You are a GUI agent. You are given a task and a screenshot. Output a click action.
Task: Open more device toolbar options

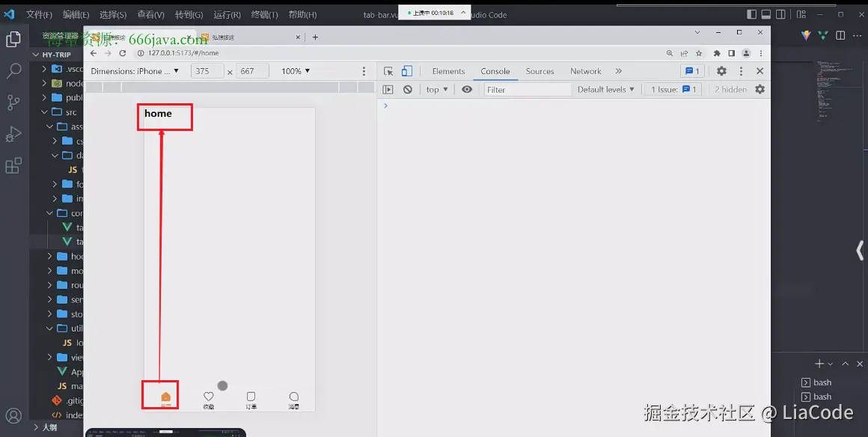[x=364, y=71]
